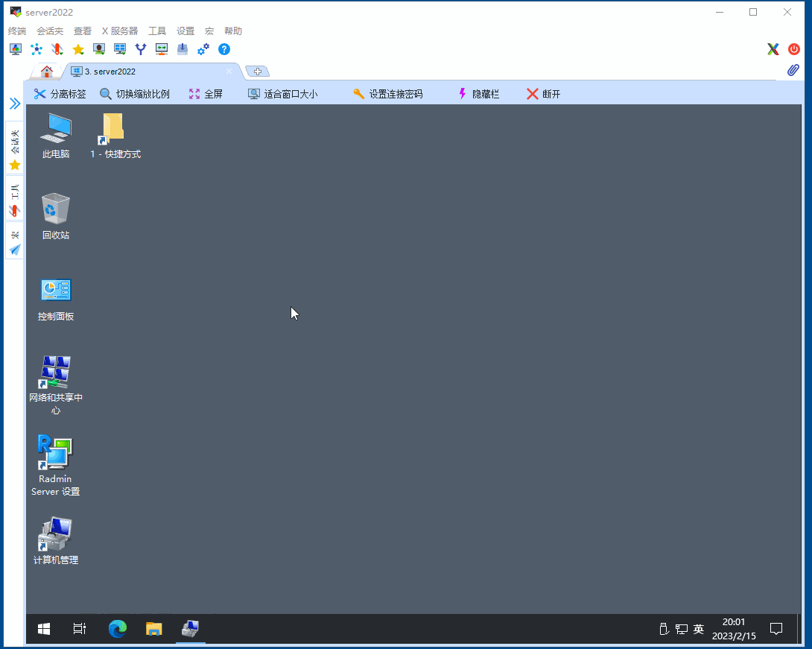
Task: Click 设置连接密码 button
Action: [388, 94]
